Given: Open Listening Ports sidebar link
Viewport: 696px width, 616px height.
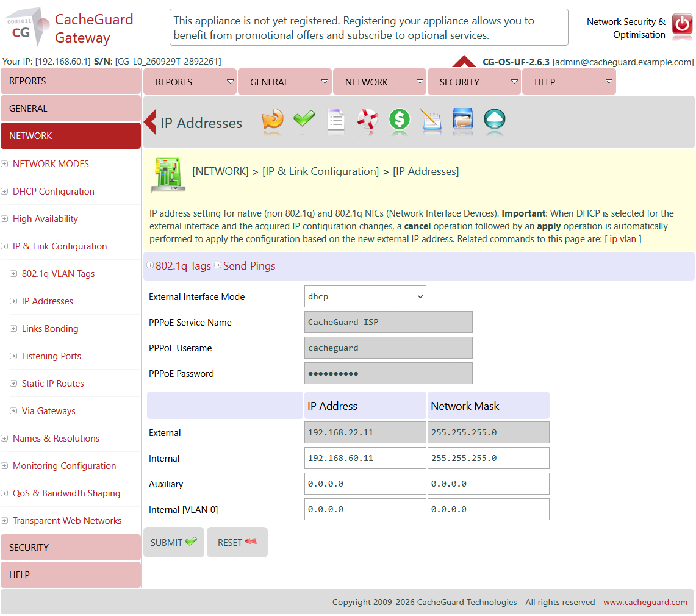Looking at the screenshot, I should click(x=51, y=356).
